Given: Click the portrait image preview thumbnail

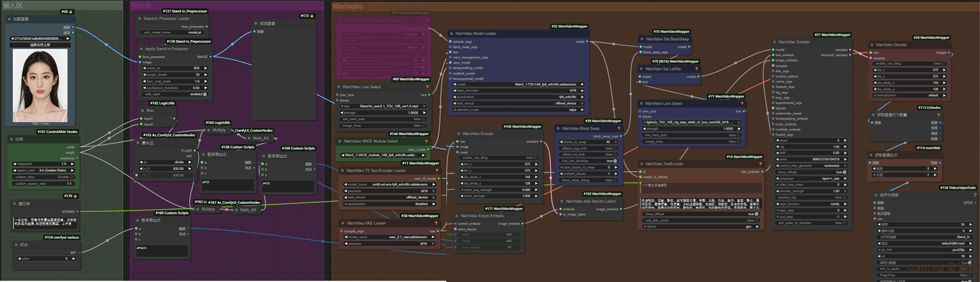Looking at the screenshot, I should pyautogui.click(x=40, y=86).
